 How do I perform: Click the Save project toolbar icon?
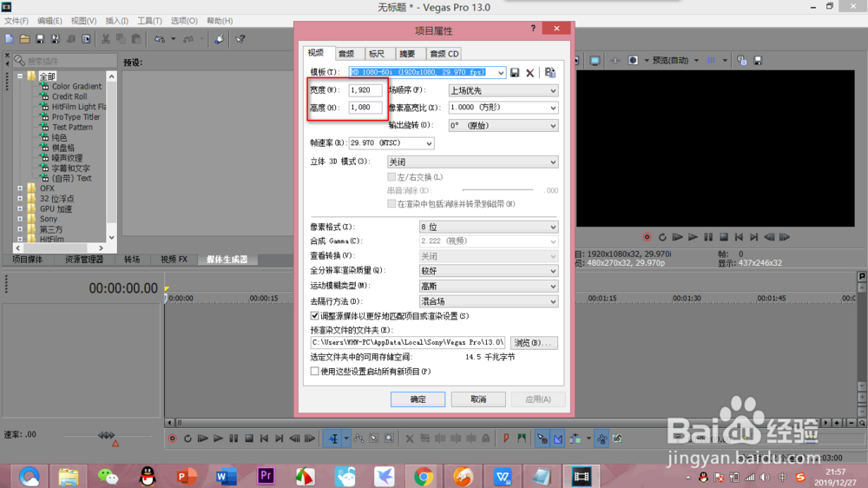(40, 39)
